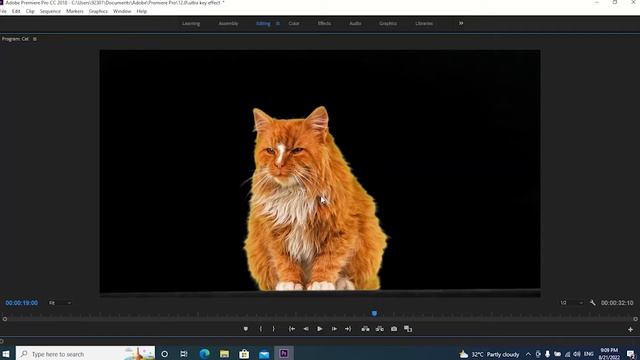This screenshot has height=360, width=640.
Task: Toggle the Comparison View icon
Action: coord(408,329)
